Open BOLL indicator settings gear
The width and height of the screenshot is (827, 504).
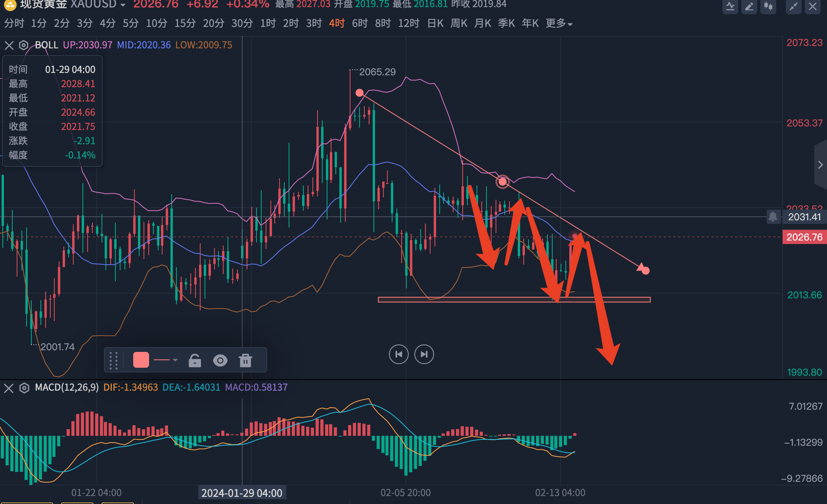coord(24,45)
